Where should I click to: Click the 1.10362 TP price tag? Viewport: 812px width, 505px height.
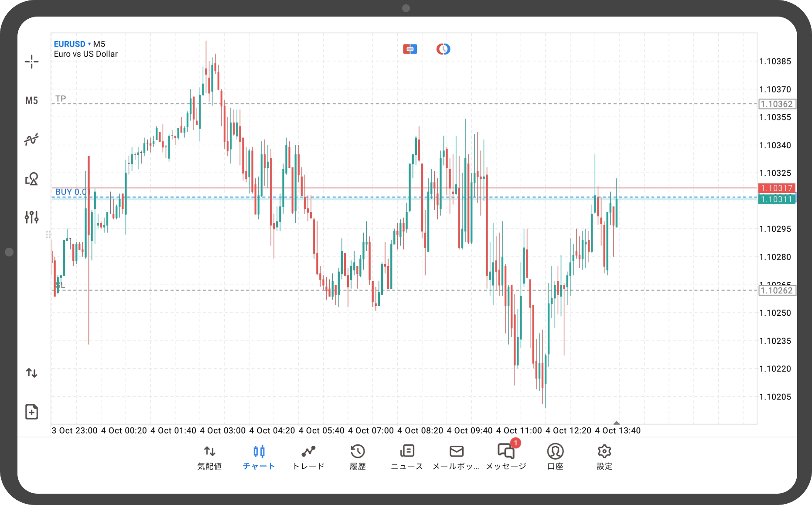777,104
